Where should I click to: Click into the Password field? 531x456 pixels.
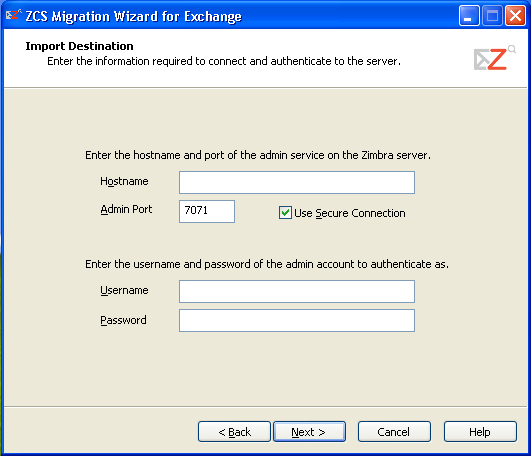(x=297, y=321)
